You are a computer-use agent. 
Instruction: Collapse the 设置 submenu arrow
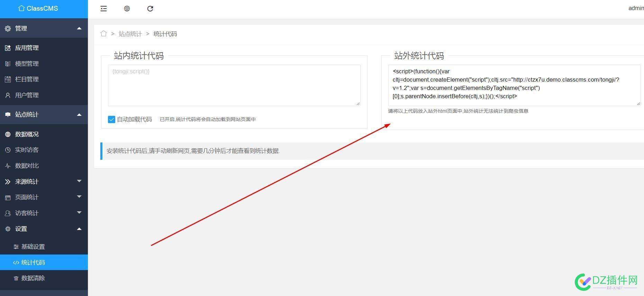tap(79, 229)
